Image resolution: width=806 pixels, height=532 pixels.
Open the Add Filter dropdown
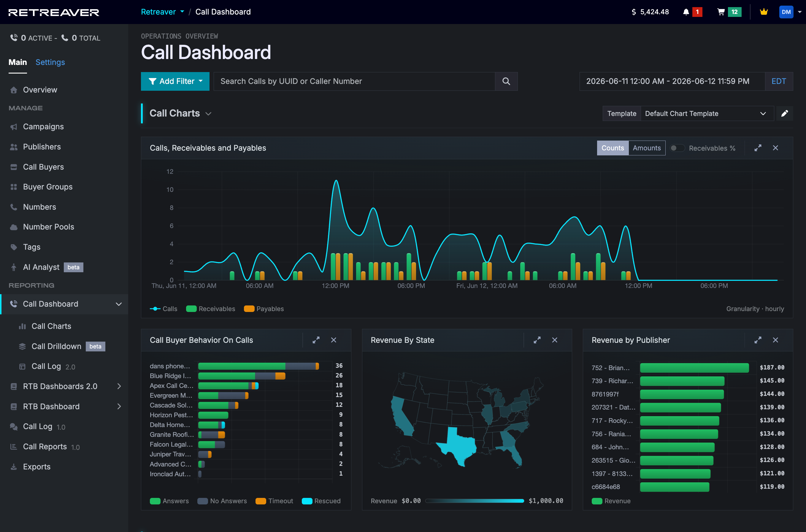coord(175,81)
